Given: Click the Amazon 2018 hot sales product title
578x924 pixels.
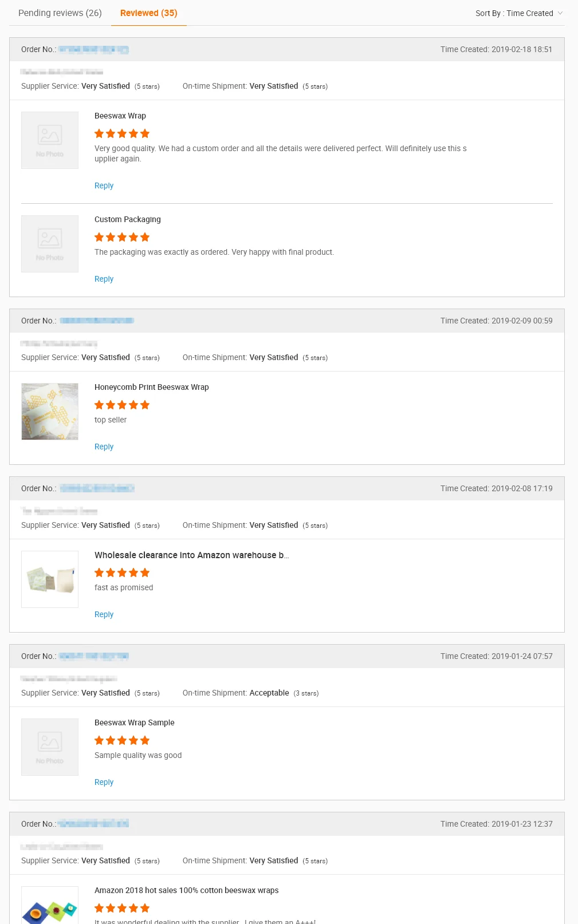Looking at the screenshot, I should (186, 890).
